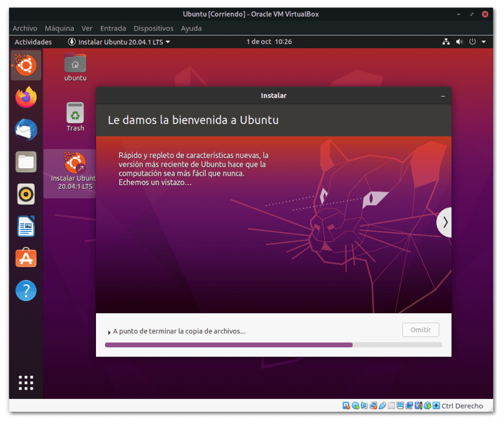Open the Files manager in the dock
This screenshot has height=424, width=504.
click(x=26, y=162)
